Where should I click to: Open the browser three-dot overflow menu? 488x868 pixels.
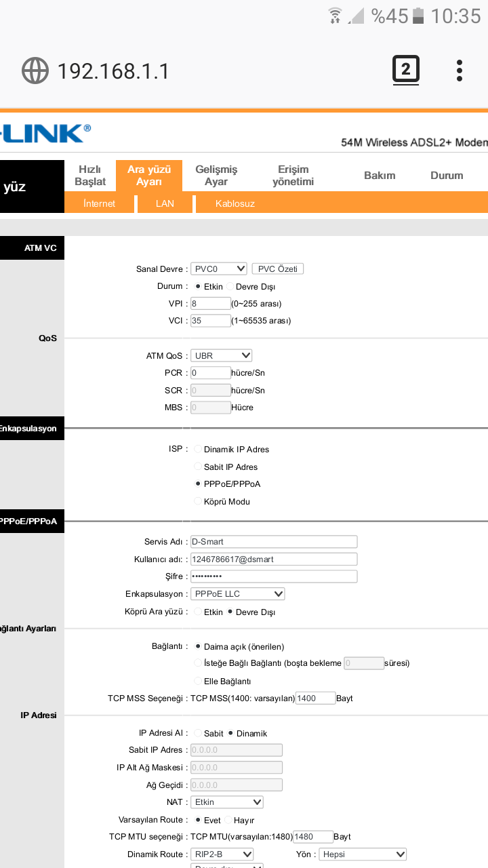pyautogui.click(x=460, y=71)
